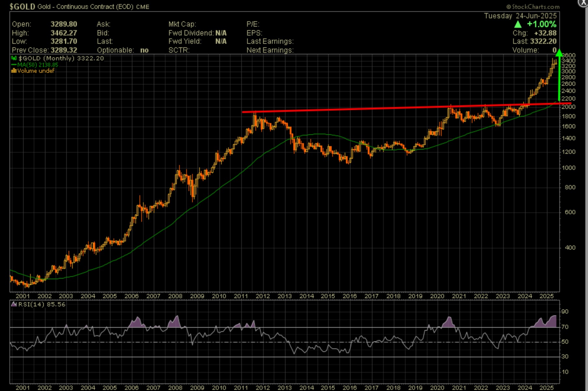This screenshot has height=391, width=588.
Task: Click the 3400 price axis label
Action: (x=569, y=61)
